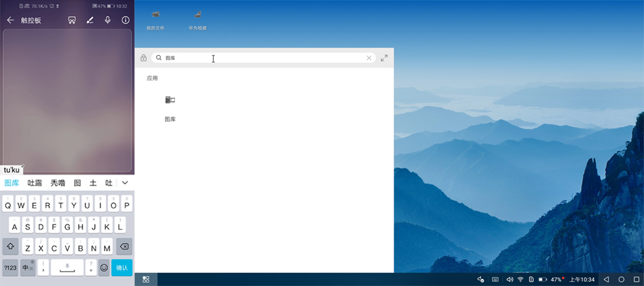Tap the T key
Image resolution: width=644 pixels, height=286 pixels.
coord(61,204)
